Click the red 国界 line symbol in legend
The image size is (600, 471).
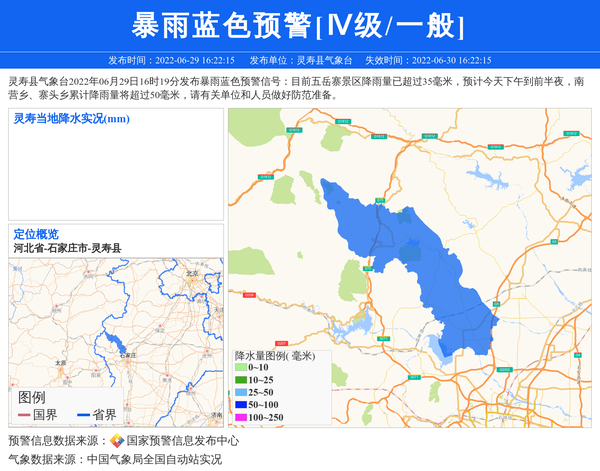24,414
